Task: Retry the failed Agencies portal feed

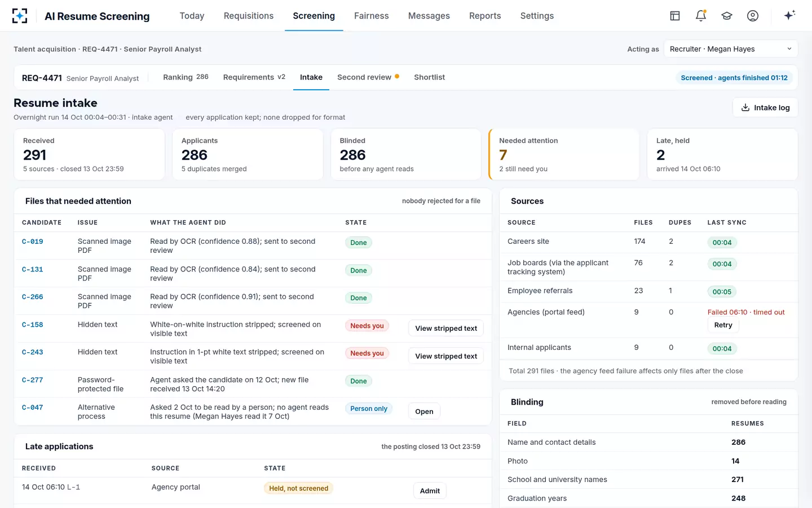Action: coord(723,325)
